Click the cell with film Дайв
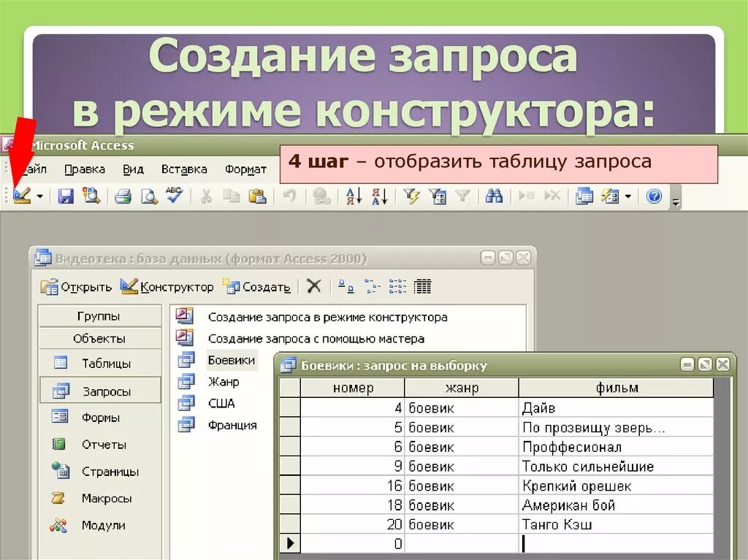 tap(616, 408)
